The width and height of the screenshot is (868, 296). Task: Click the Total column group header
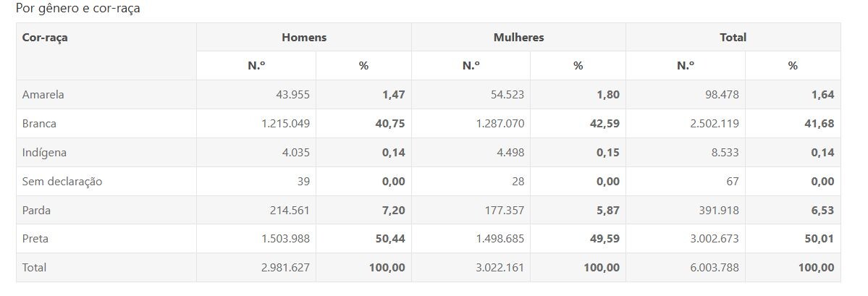(x=733, y=38)
